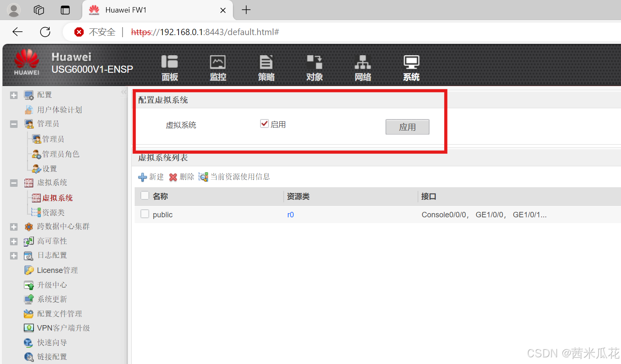621x364 pixels.
Task: Open a new browser tab
Action: (x=246, y=10)
